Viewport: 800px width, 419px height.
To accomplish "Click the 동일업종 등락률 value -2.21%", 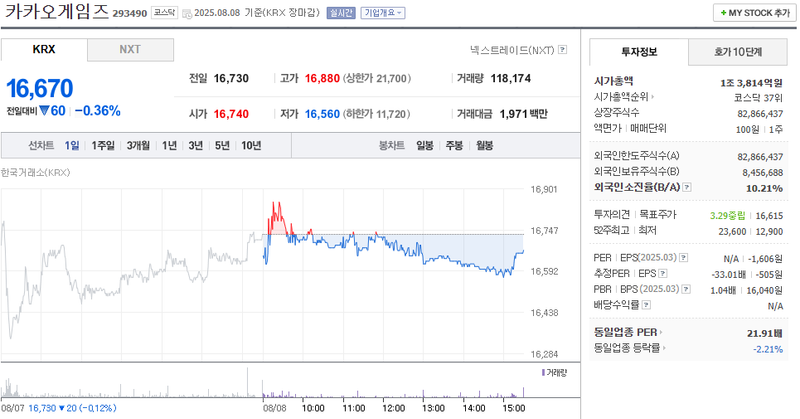I will click(x=768, y=349).
